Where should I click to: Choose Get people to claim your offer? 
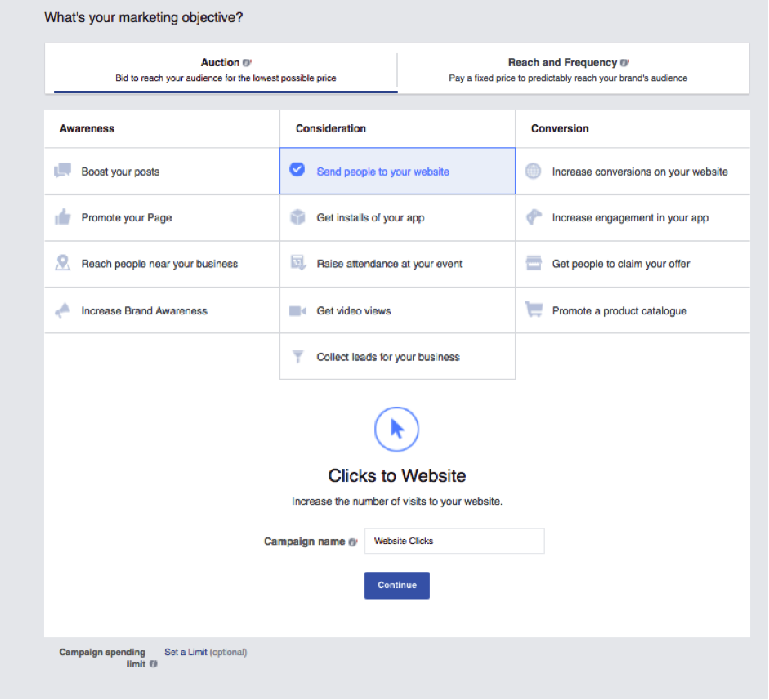[620, 264]
